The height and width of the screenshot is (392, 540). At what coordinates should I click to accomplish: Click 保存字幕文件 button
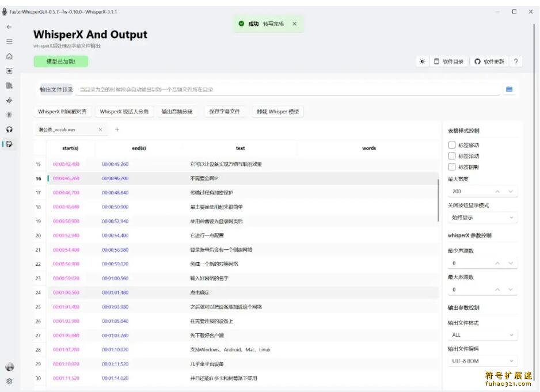click(x=225, y=112)
